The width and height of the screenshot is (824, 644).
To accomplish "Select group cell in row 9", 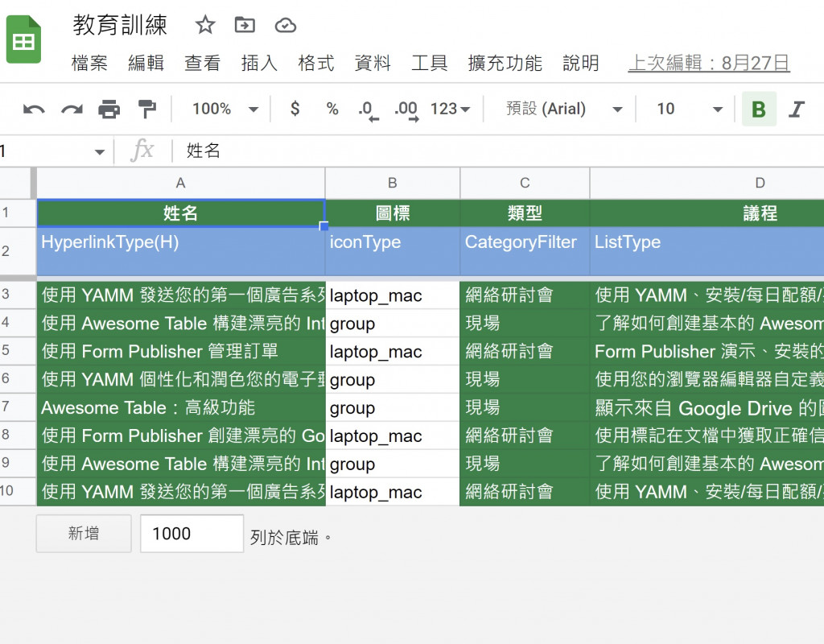I will [x=393, y=463].
